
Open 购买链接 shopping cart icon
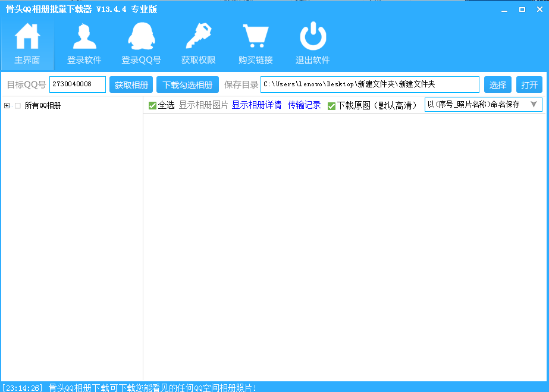pyautogui.click(x=256, y=36)
